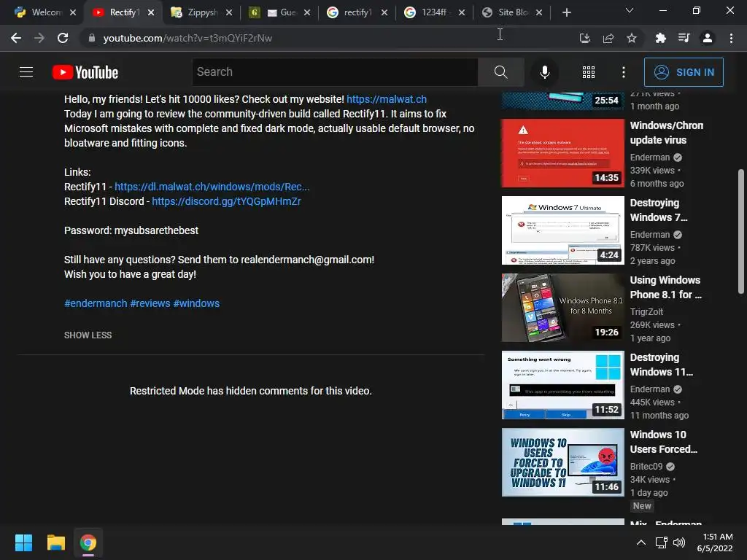Open the 25:54 video thumbnail
747x560 pixels.
tap(562, 101)
